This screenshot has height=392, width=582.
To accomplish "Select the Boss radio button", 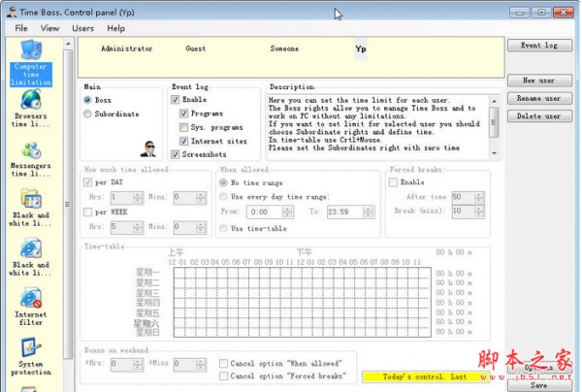I will click(87, 100).
